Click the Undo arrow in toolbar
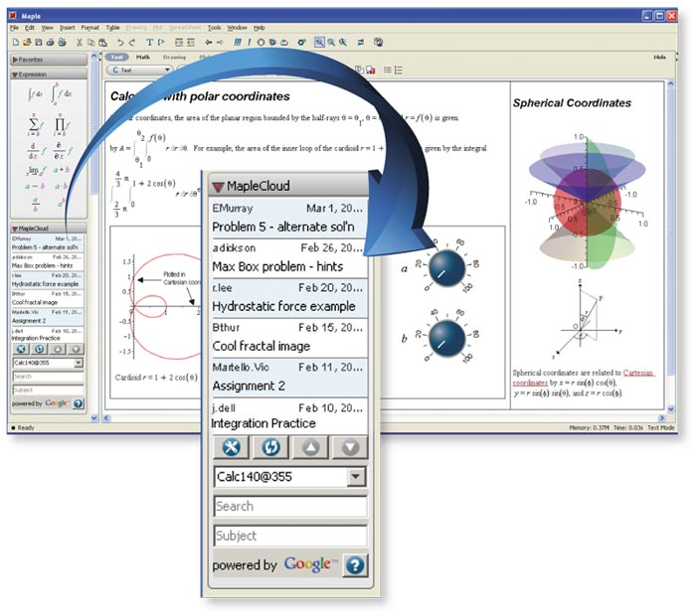The image size is (696, 616). (x=119, y=43)
